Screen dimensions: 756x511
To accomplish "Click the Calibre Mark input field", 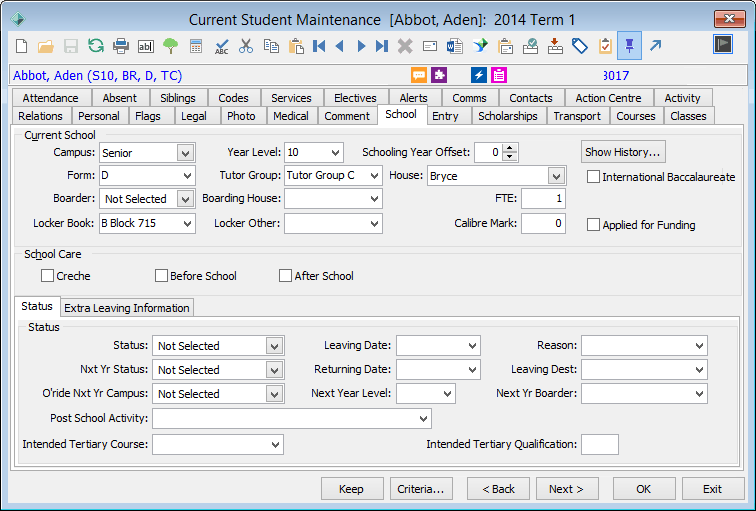I will (x=543, y=224).
